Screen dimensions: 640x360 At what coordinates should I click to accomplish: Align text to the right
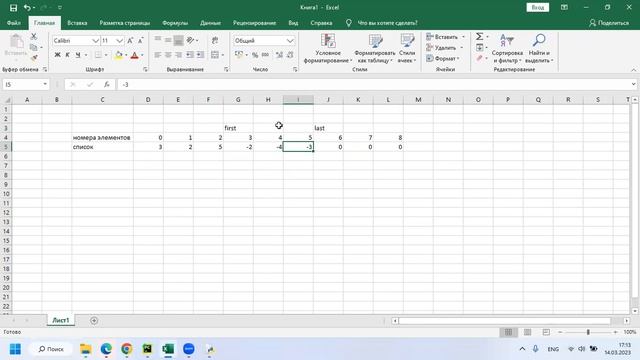click(x=178, y=55)
